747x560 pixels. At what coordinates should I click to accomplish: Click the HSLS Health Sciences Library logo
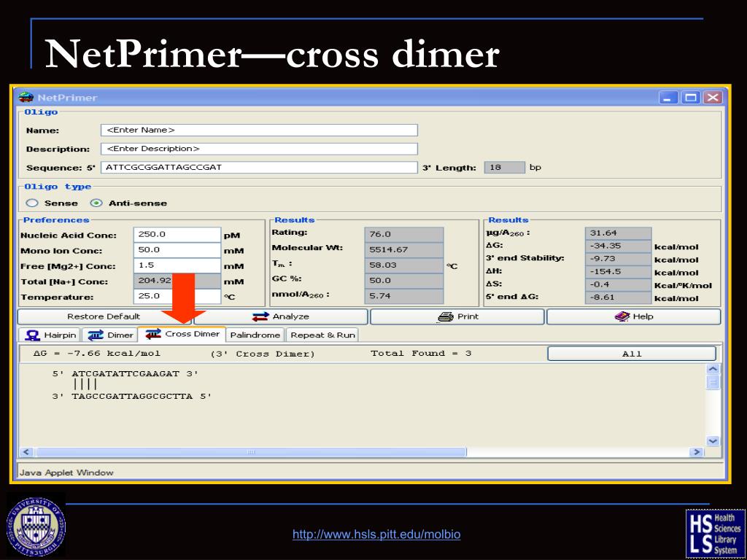point(715,533)
